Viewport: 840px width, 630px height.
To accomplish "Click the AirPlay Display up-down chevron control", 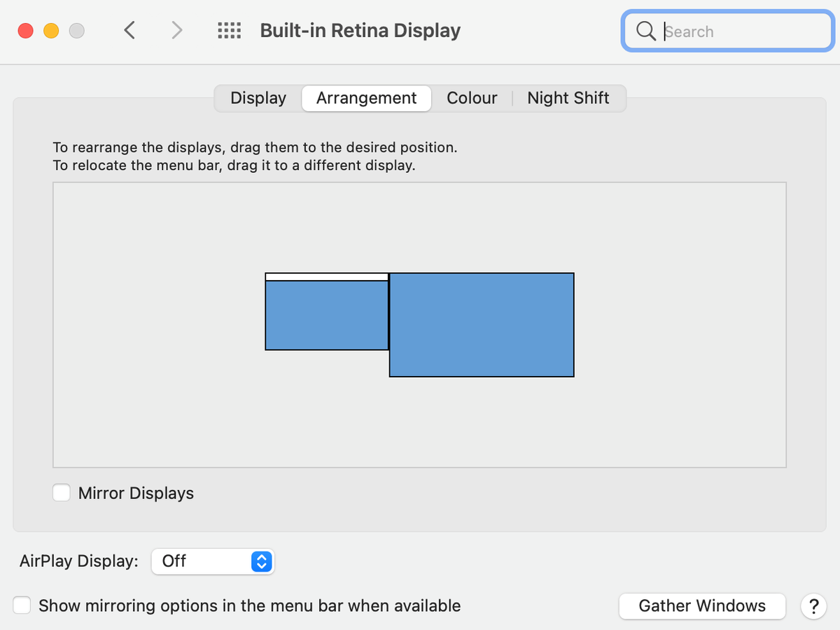I will [260, 561].
